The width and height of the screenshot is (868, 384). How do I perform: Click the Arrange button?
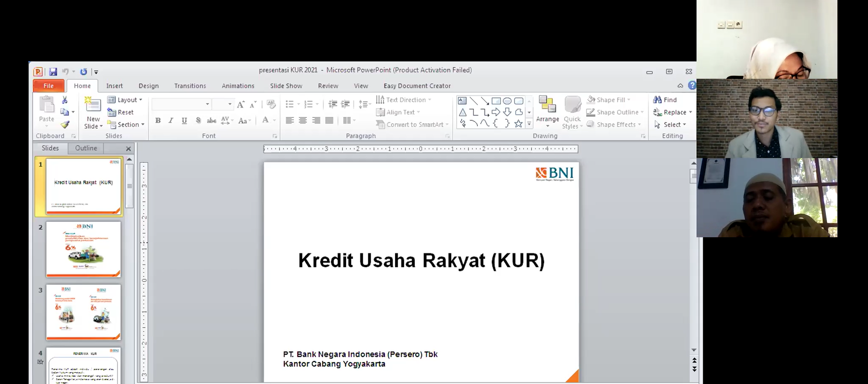[x=547, y=112]
